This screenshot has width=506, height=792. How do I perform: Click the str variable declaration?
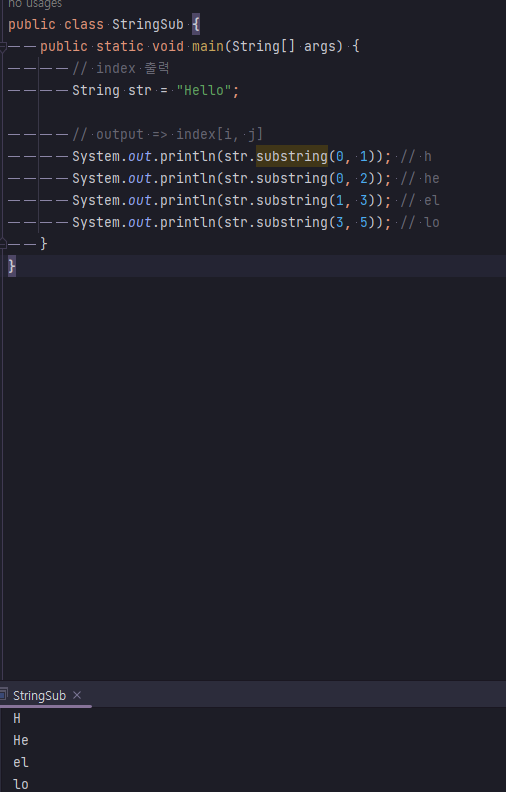click(140, 90)
